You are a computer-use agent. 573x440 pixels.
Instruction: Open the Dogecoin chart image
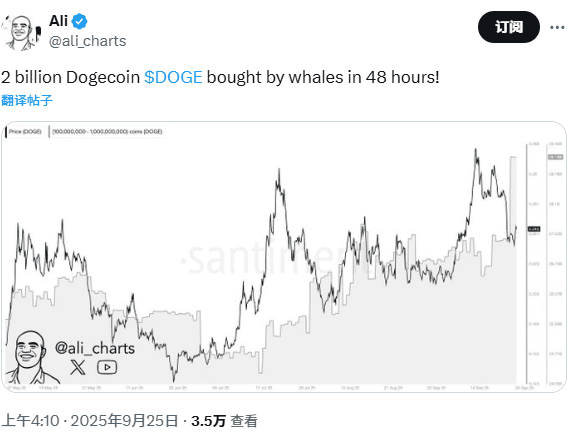(x=284, y=257)
